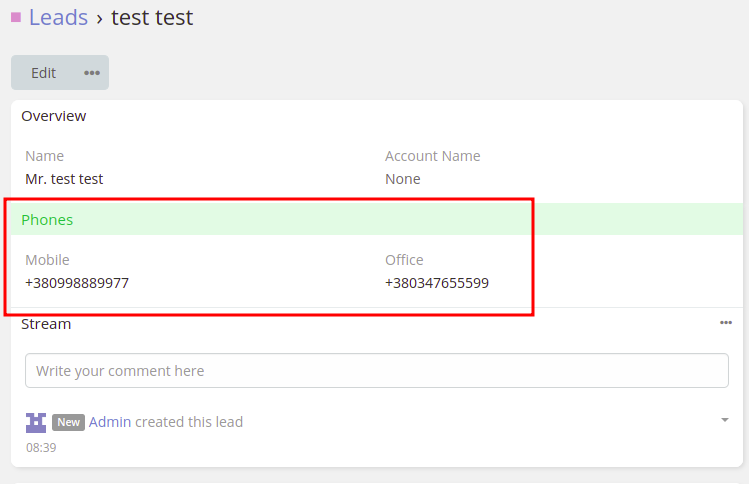The height and width of the screenshot is (484, 749).
Task: Click the Overview panel header
Action: [54, 116]
